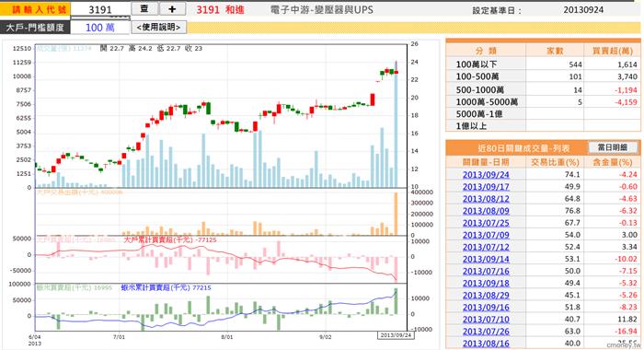
Task: Click the 74.1 trade ratio value
Action: [x=572, y=175]
